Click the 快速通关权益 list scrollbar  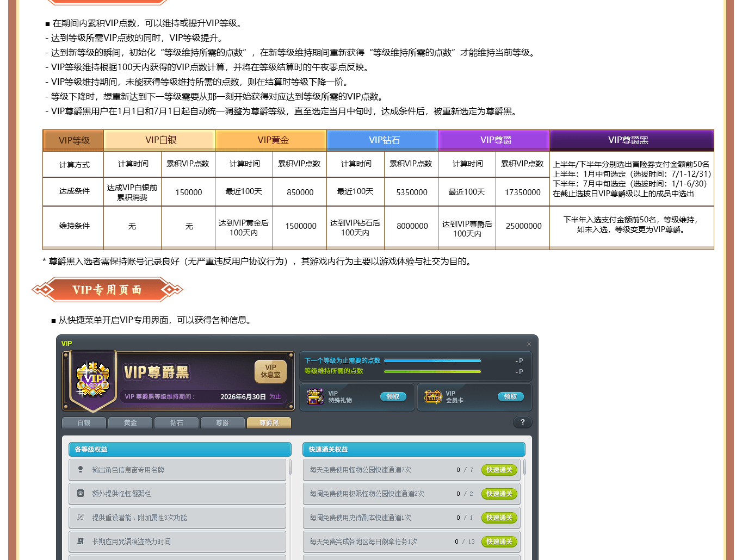click(524, 468)
